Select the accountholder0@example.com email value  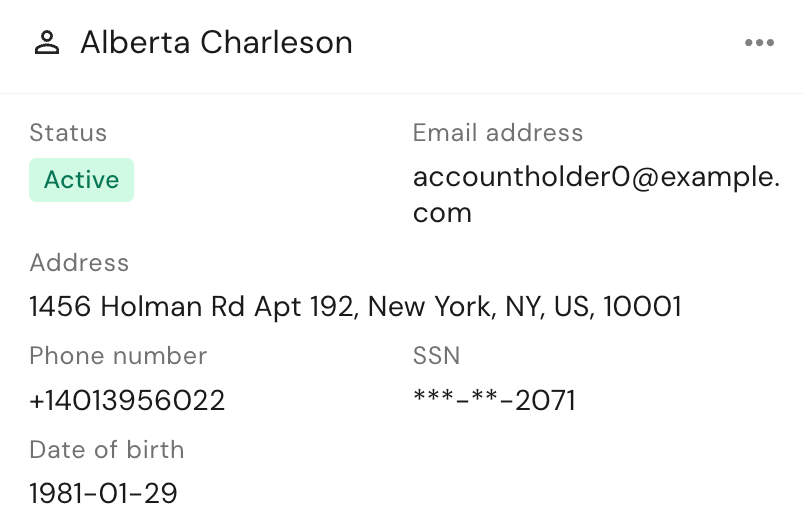pos(596,195)
